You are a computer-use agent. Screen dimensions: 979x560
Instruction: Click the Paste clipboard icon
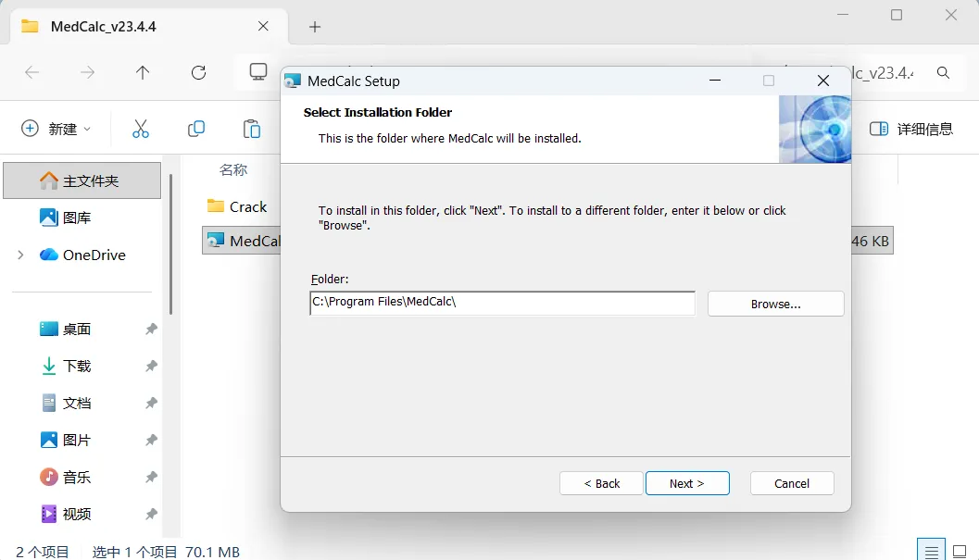(252, 129)
